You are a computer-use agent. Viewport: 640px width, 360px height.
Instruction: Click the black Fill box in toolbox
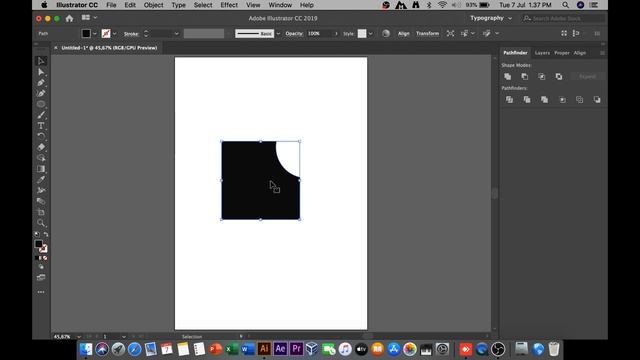click(x=38, y=244)
